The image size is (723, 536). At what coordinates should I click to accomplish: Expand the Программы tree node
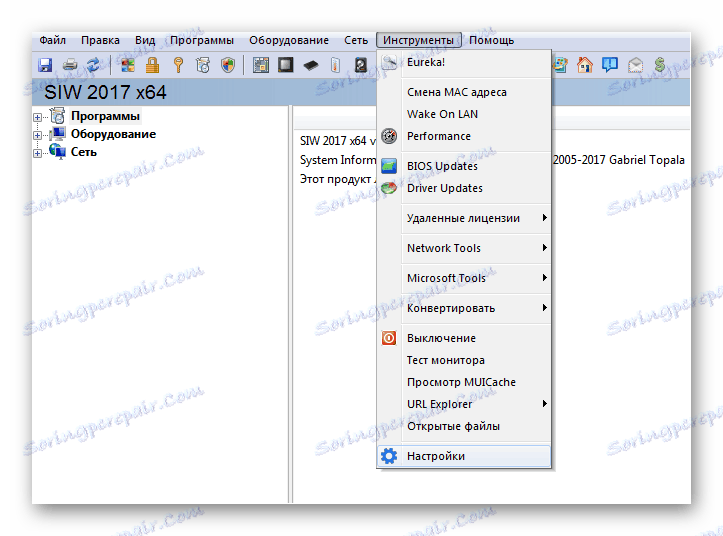(37, 117)
